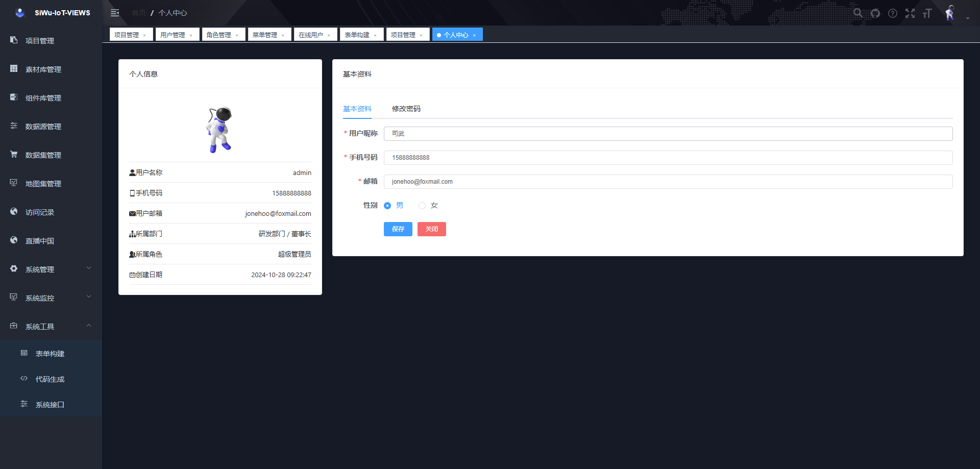Expand the 系统监控 sidebar menu

coord(51,298)
